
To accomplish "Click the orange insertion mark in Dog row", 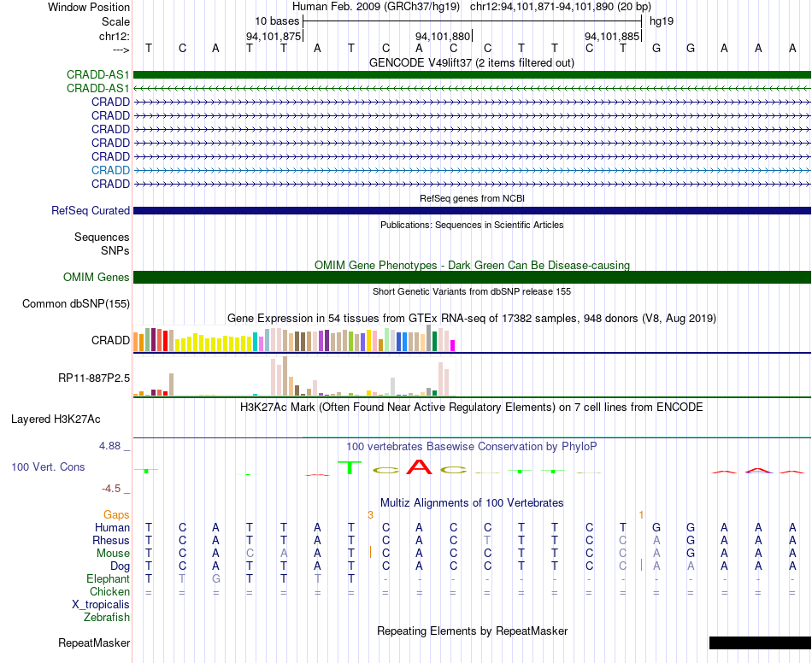I will (x=642, y=566).
